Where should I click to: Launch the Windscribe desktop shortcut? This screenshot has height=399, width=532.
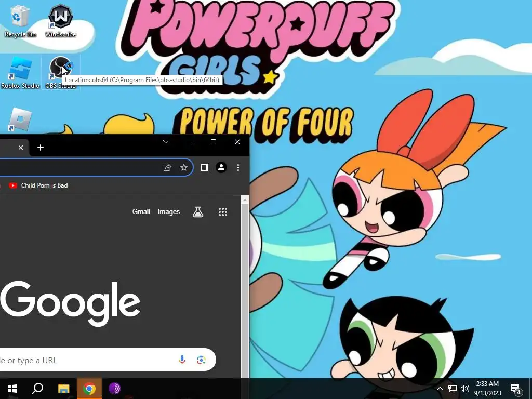[61, 21]
